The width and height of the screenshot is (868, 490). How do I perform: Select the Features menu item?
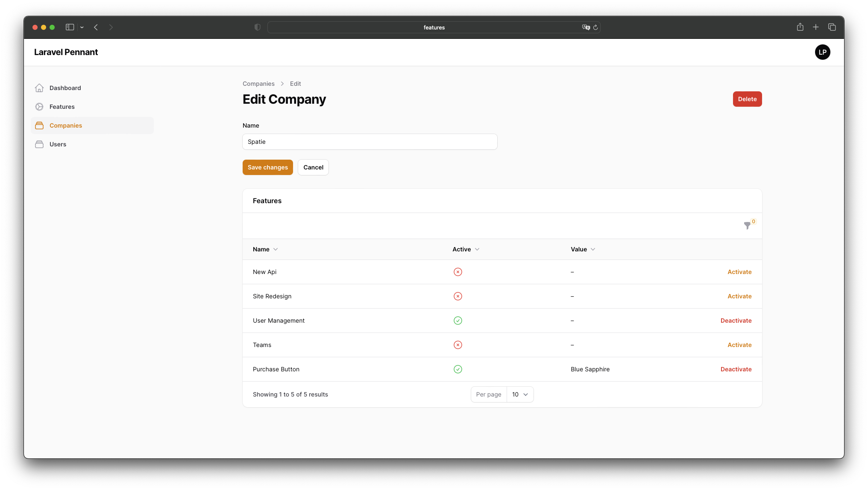click(62, 107)
